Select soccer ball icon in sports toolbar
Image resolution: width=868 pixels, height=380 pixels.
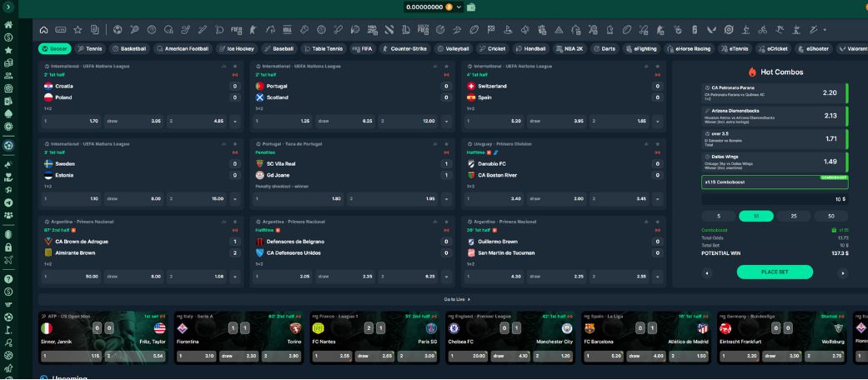coord(118,30)
